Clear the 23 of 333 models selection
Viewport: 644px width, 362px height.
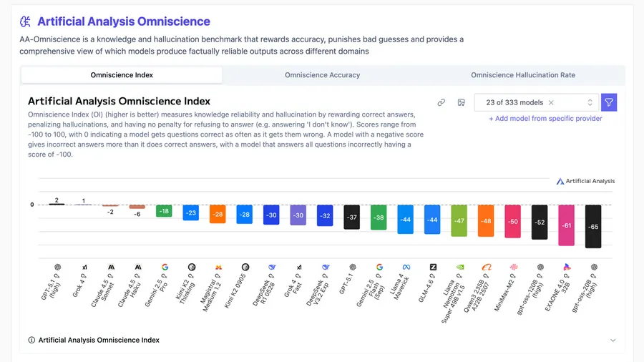point(551,103)
